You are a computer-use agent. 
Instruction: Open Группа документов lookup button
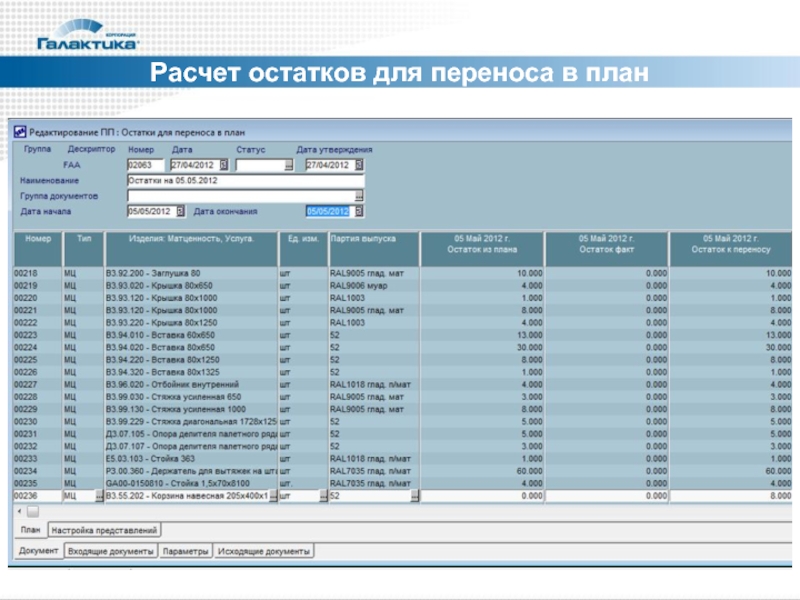point(360,196)
